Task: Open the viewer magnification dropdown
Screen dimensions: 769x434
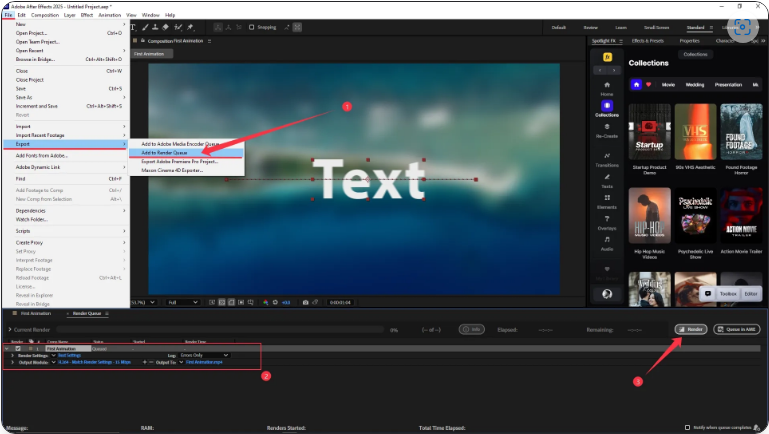Action: click(144, 303)
